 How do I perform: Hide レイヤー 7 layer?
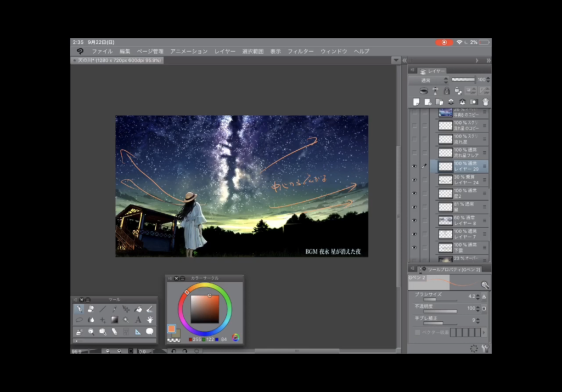414,234
